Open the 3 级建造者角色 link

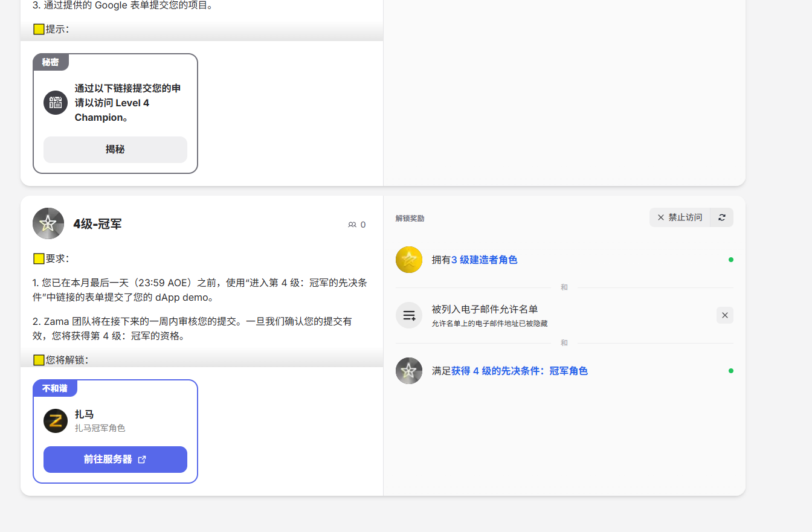484,260
